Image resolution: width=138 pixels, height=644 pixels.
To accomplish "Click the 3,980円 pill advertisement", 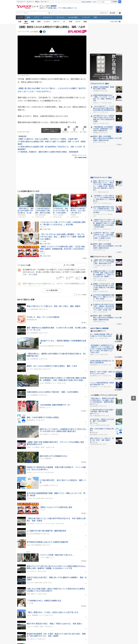I will [106, 67].
